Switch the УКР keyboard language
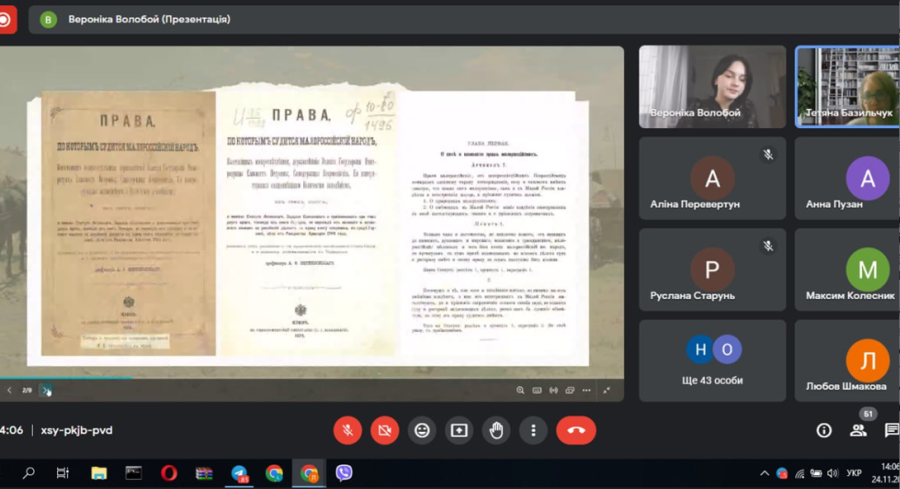This screenshot has height=489, width=900. click(x=854, y=474)
